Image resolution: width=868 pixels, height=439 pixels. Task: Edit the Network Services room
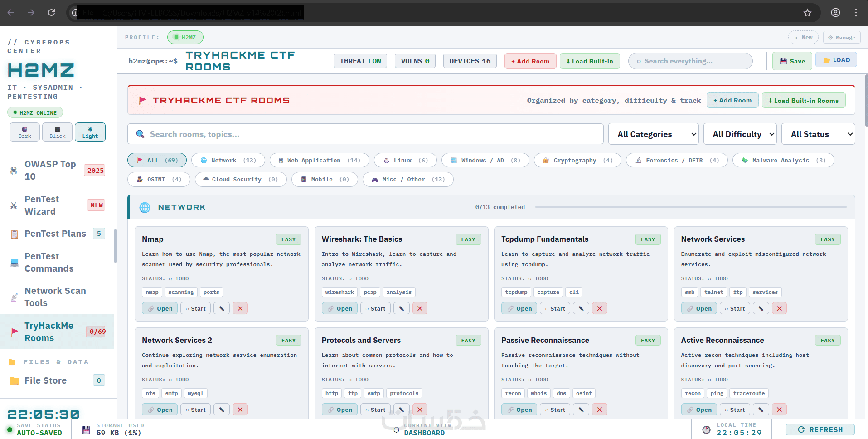coord(761,308)
